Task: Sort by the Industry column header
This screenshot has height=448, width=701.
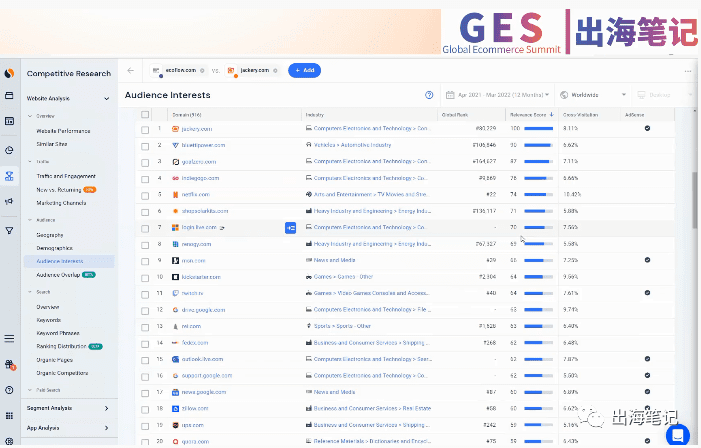Action: click(315, 115)
